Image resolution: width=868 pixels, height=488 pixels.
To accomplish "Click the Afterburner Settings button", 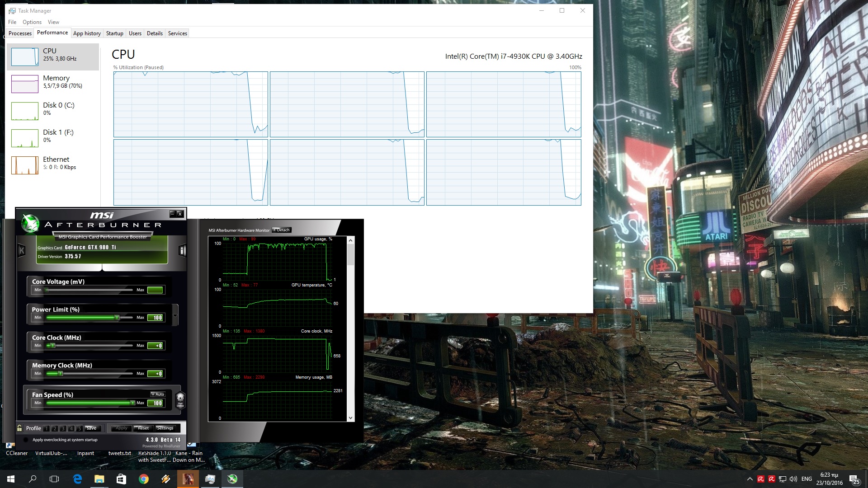I will (x=165, y=428).
